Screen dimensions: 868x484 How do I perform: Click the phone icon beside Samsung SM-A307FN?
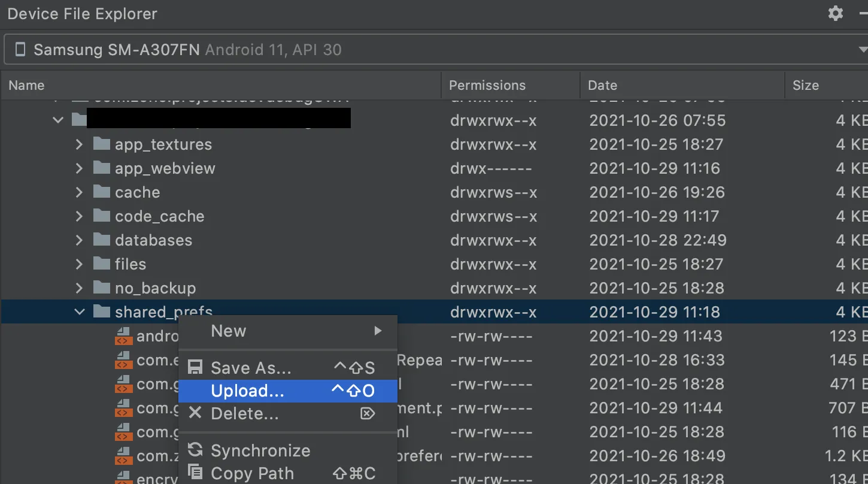(20, 50)
